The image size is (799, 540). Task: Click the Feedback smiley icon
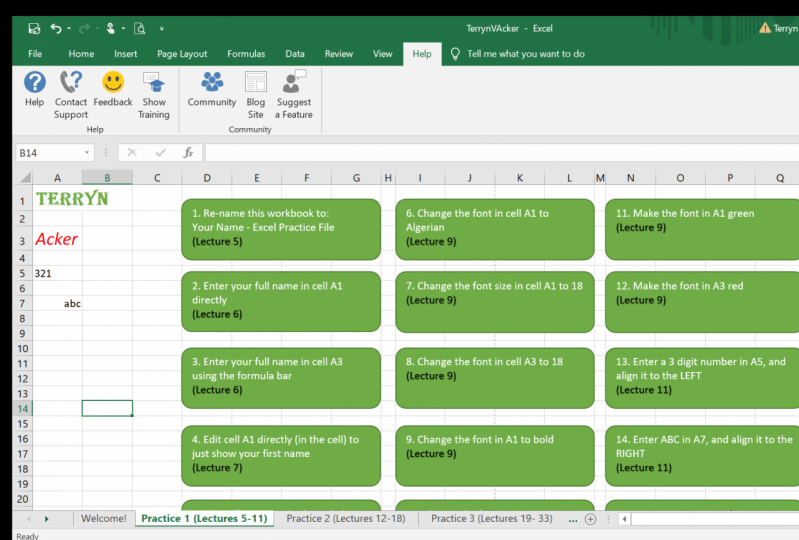click(x=113, y=82)
